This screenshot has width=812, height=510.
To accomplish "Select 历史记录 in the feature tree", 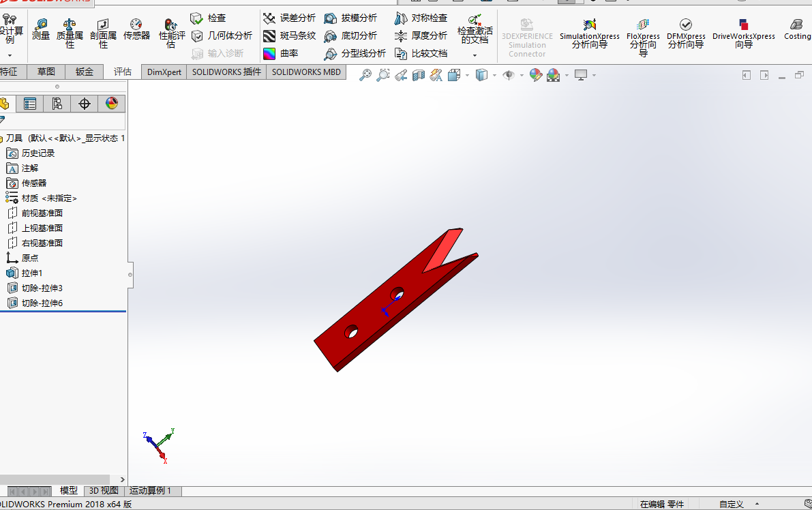I will [31, 153].
